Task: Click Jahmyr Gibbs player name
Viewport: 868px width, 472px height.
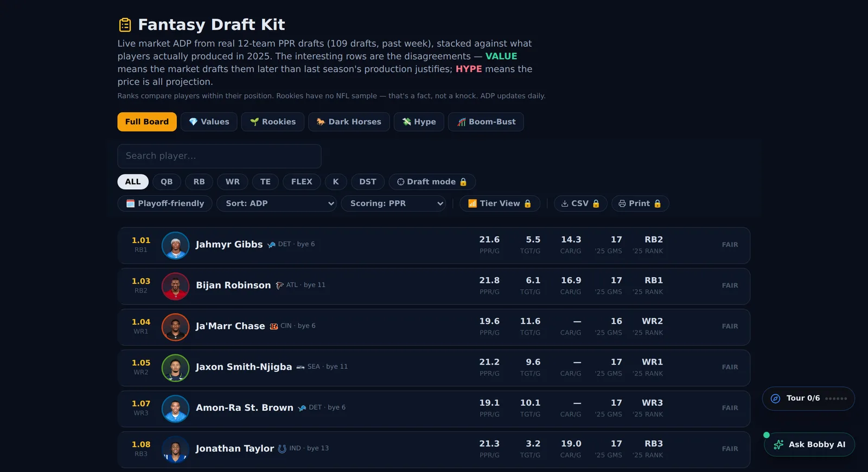Action: (229, 245)
